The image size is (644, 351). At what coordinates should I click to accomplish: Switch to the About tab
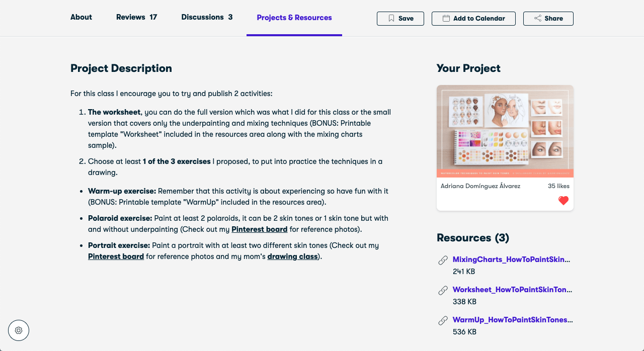pos(81,17)
